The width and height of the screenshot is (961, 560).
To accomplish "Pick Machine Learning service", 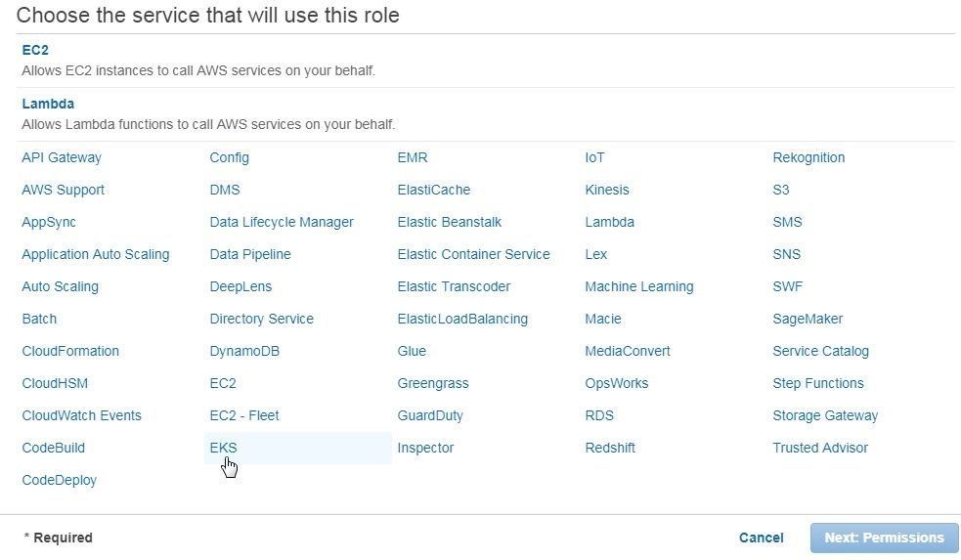I will pyautogui.click(x=639, y=286).
